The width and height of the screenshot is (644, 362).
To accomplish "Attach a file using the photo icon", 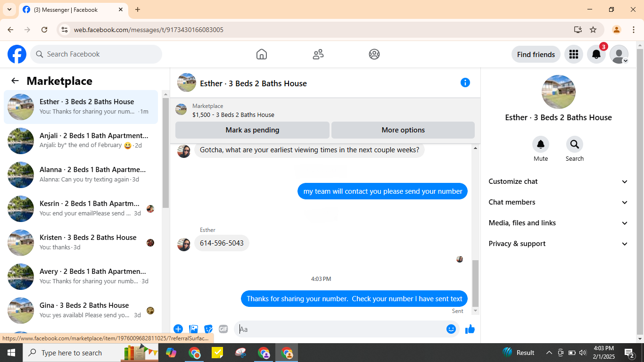I will (193, 329).
